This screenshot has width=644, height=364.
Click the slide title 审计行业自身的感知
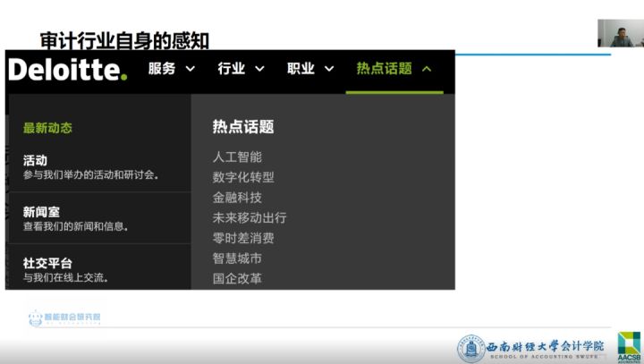pyautogui.click(x=124, y=40)
